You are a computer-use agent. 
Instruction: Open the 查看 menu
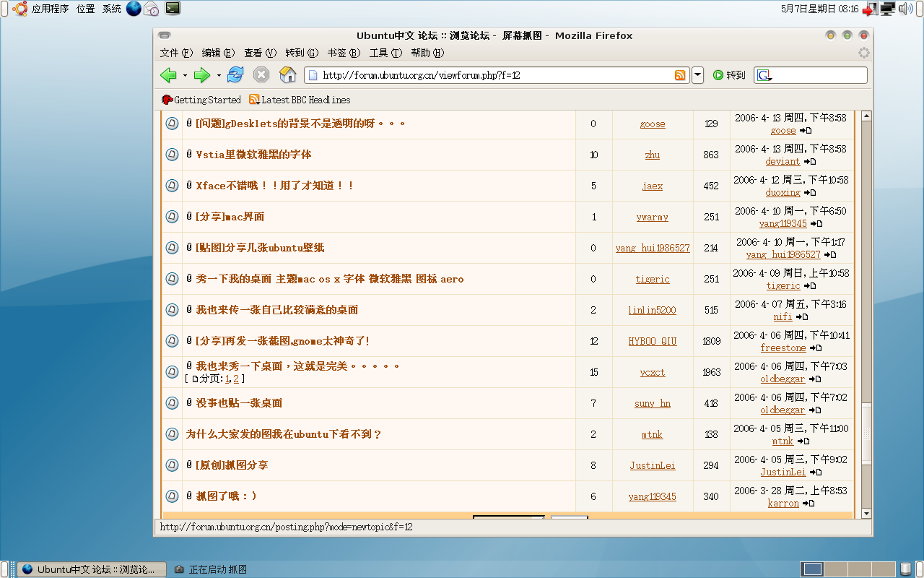(261, 53)
